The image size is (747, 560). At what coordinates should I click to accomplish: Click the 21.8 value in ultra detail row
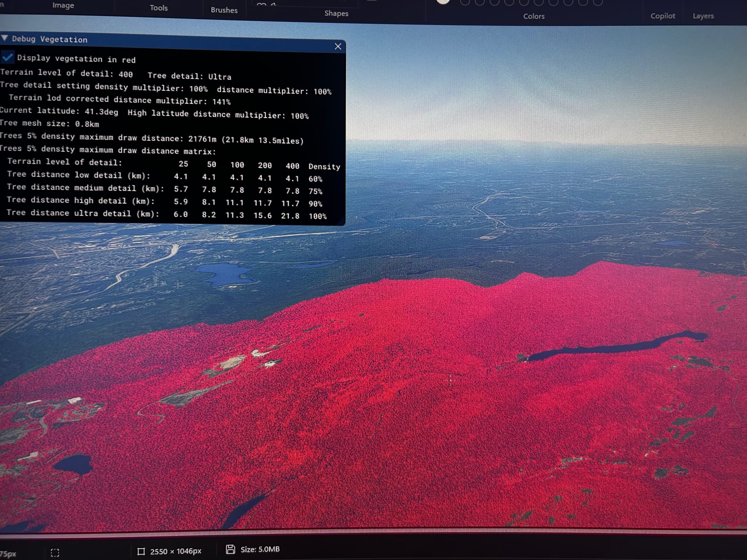tap(290, 216)
